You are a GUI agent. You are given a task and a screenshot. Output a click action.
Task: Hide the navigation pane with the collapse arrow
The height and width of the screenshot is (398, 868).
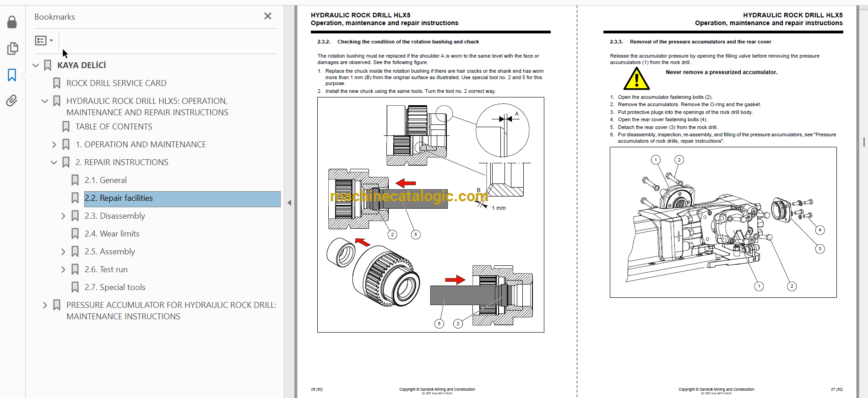pyautogui.click(x=289, y=203)
